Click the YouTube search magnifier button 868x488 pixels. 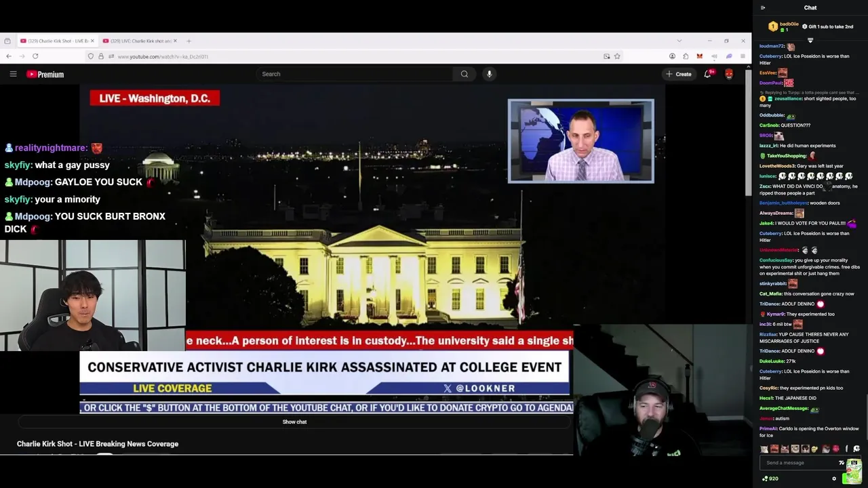tap(464, 74)
